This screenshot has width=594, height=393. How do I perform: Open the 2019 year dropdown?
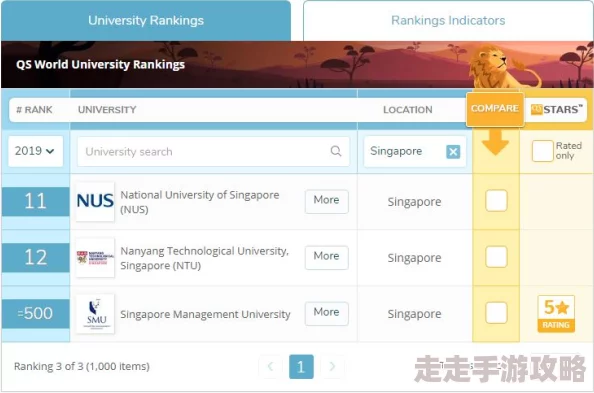[x=35, y=151]
